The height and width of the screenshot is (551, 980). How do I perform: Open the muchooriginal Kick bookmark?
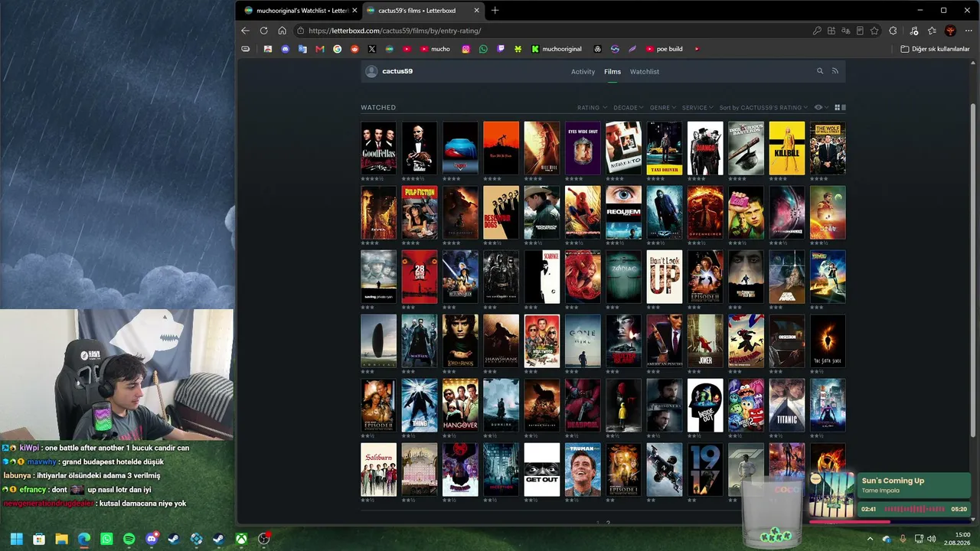tap(556, 49)
